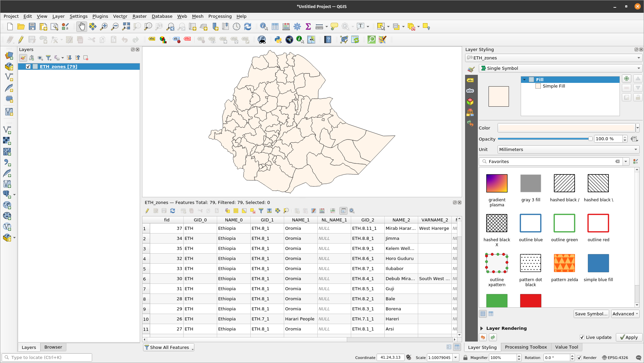Expand the Layer Rendering section
This screenshot has width=644, height=363.
[x=481, y=328]
